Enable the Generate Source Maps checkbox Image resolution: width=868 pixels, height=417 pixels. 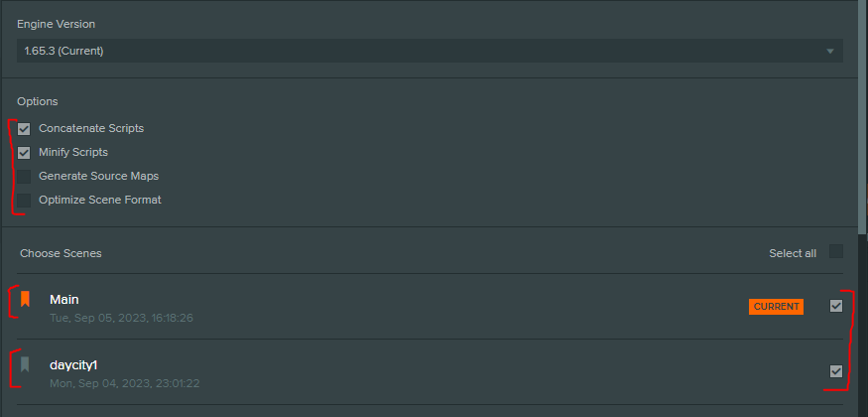[x=24, y=177]
